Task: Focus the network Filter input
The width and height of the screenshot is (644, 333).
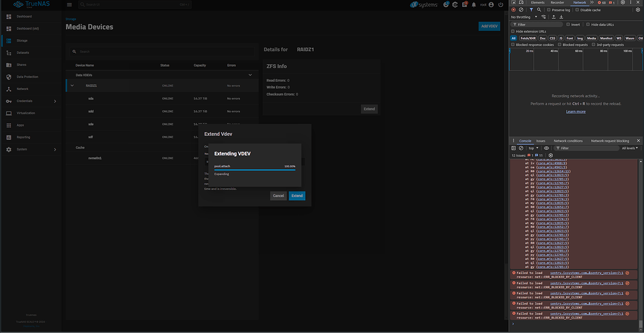Action: (x=537, y=25)
